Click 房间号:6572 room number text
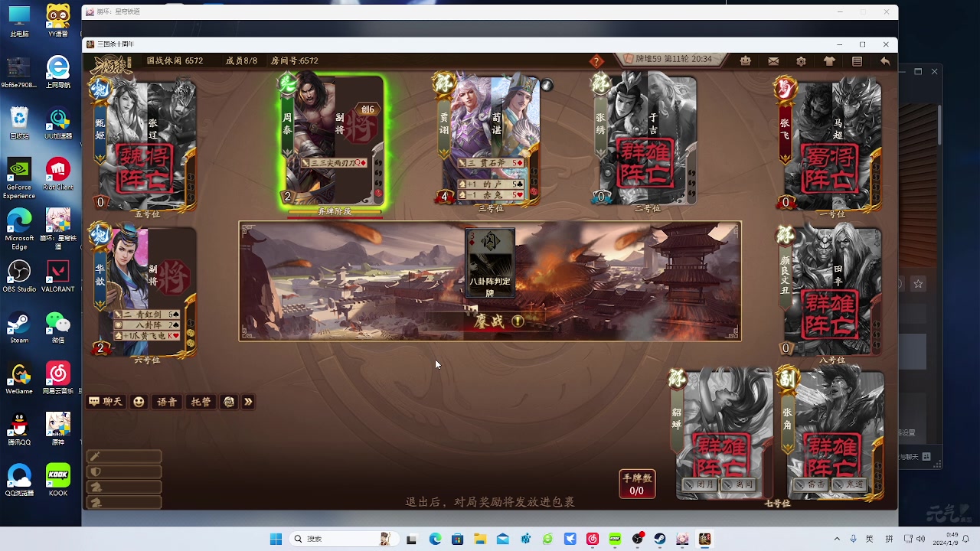The height and width of the screenshot is (551, 980). point(295,61)
